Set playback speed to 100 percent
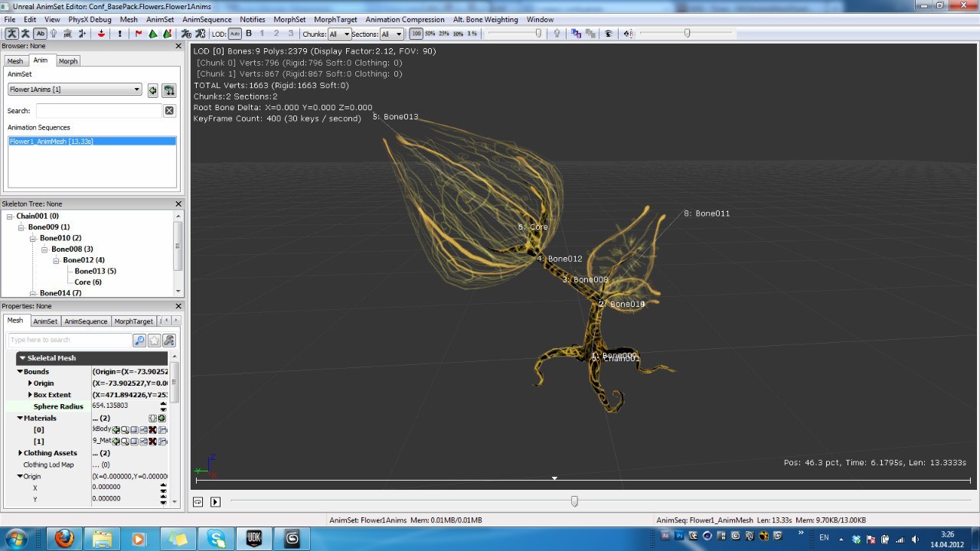 (x=416, y=34)
